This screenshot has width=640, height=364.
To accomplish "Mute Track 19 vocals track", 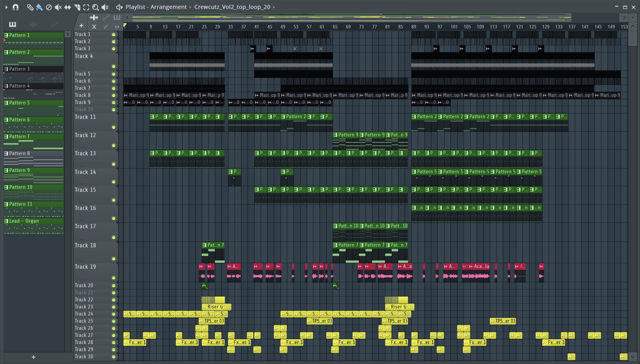I will (x=114, y=278).
